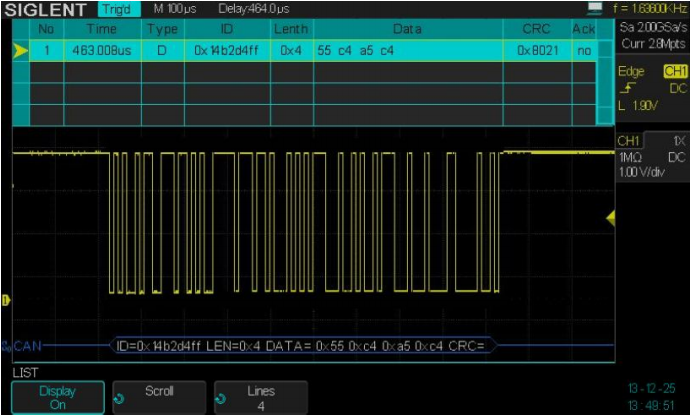The image size is (691, 415).
Task: Click the LIST menu title
Action: (25, 373)
